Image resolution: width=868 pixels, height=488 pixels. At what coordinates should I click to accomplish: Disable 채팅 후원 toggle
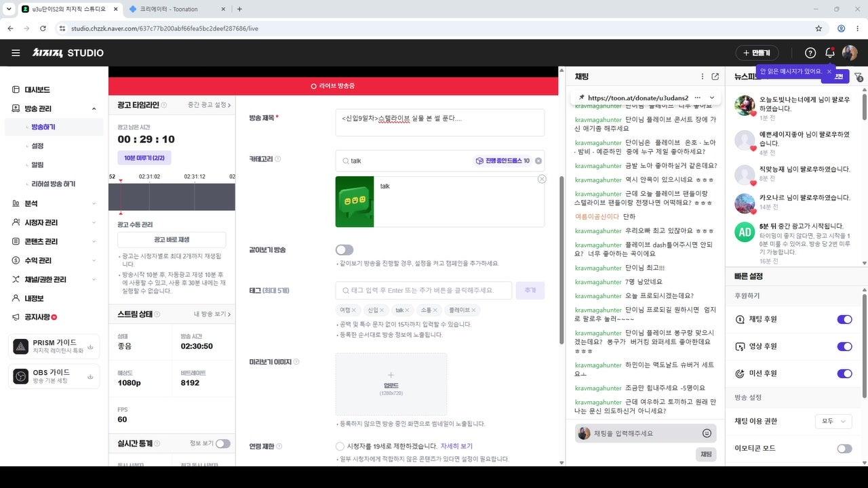[844, 319]
